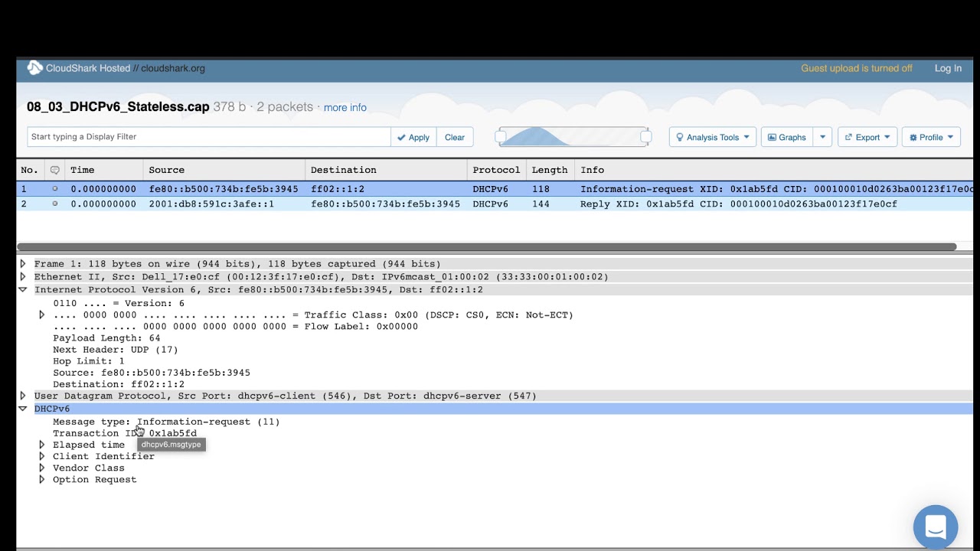Open the chat support bubble icon
980x551 pixels.
point(936,527)
